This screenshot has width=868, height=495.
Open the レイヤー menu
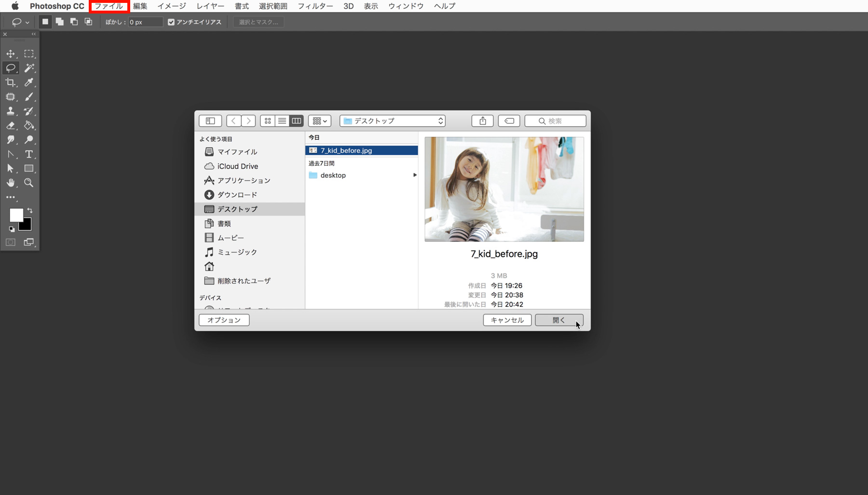210,6
